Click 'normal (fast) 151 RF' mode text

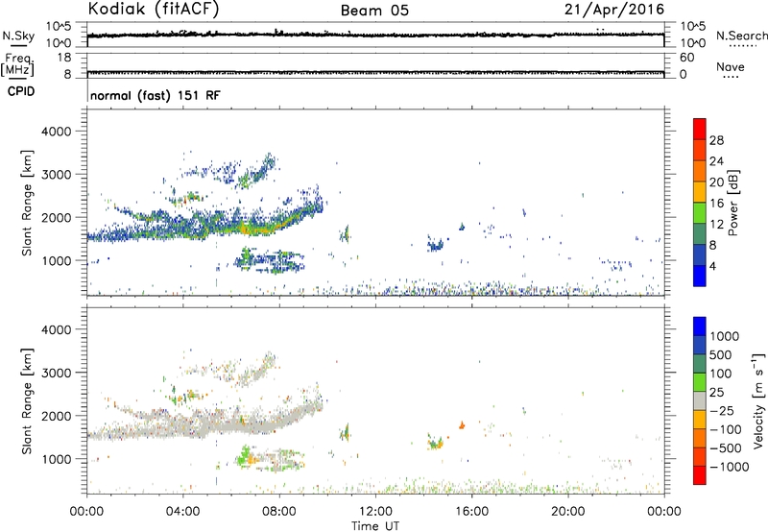pos(156,95)
